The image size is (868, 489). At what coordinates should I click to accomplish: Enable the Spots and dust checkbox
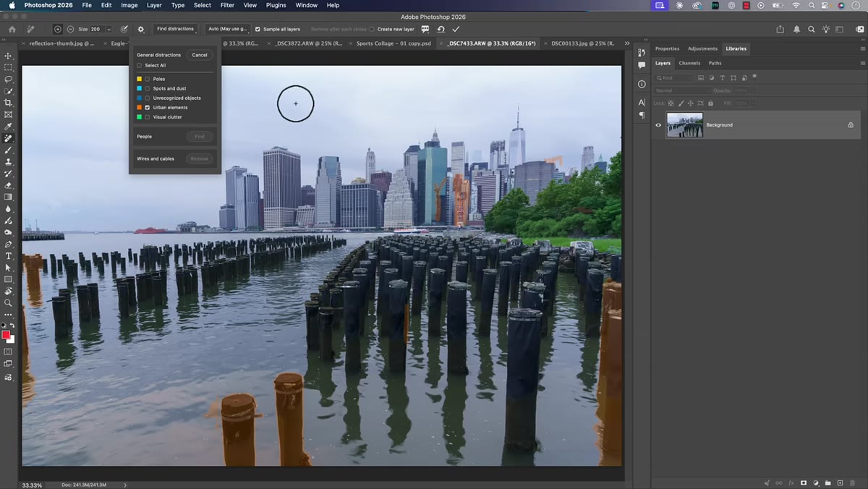tap(148, 88)
